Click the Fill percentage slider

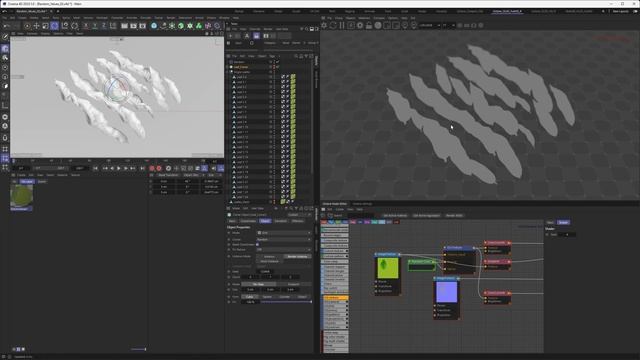click(286, 302)
